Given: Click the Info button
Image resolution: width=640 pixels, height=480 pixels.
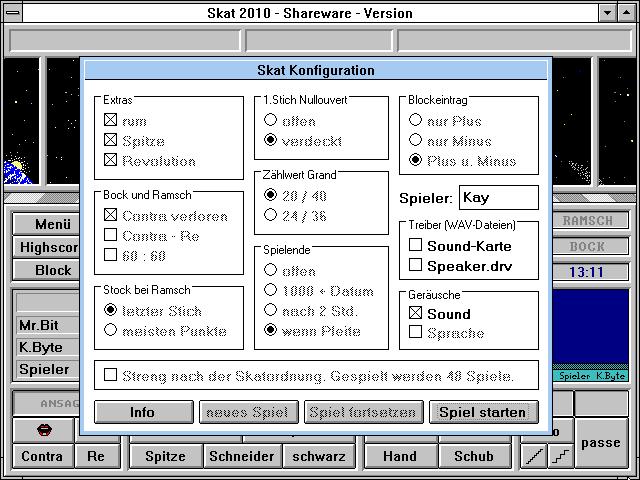Looking at the screenshot, I should click(x=144, y=412).
